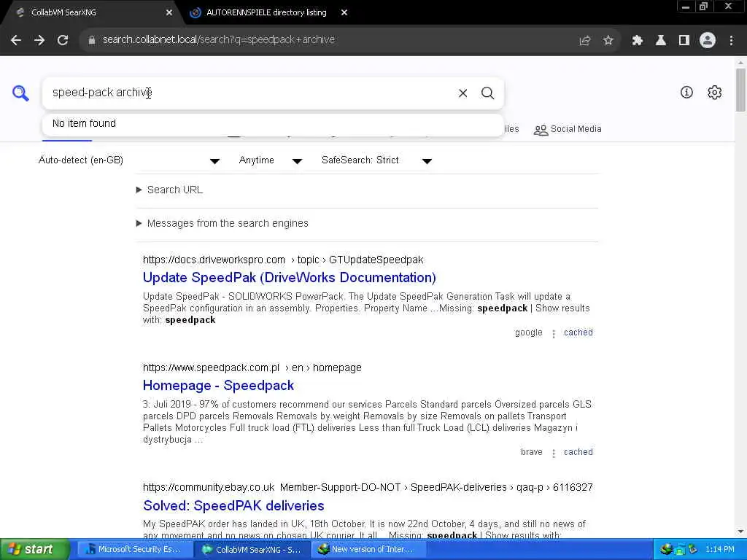
Task: Open the SafeSearch: Strict dropdown
Action: click(376, 160)
